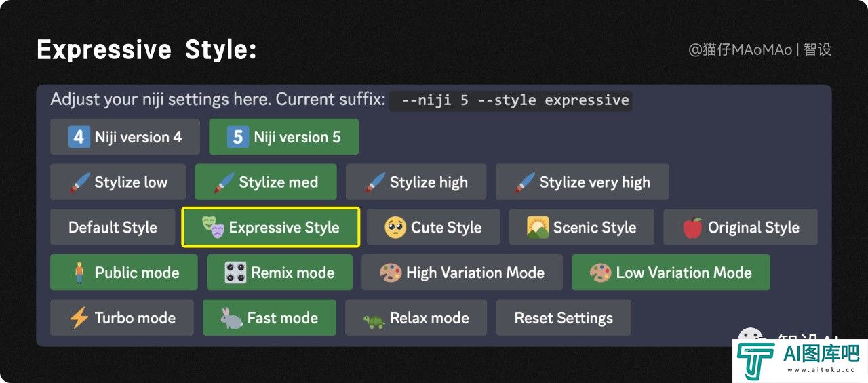Toggle Remix mode
This screenshot has height=383, width=868.
tap(279, 273)
